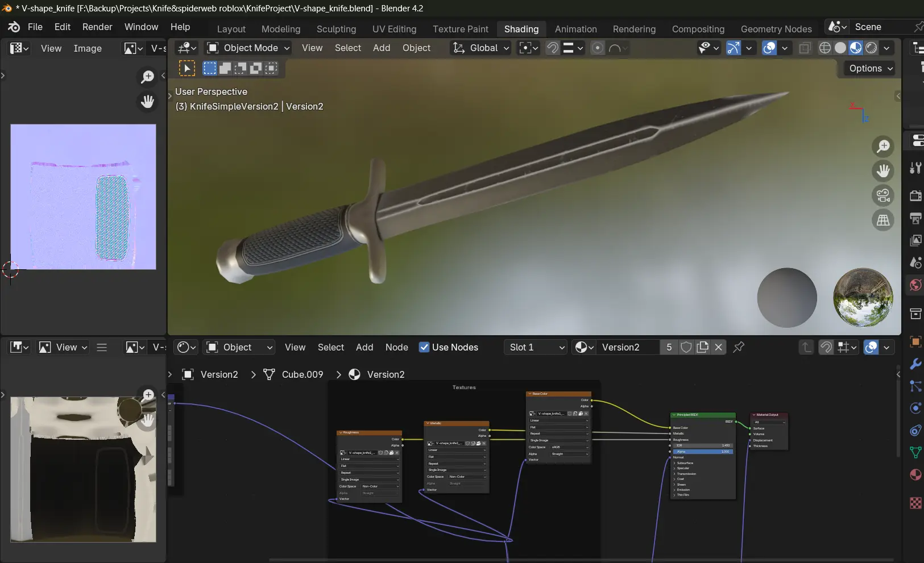Select wireframe viewport shading mode
This screenshot has width=924, height=563.
[825, 48]
